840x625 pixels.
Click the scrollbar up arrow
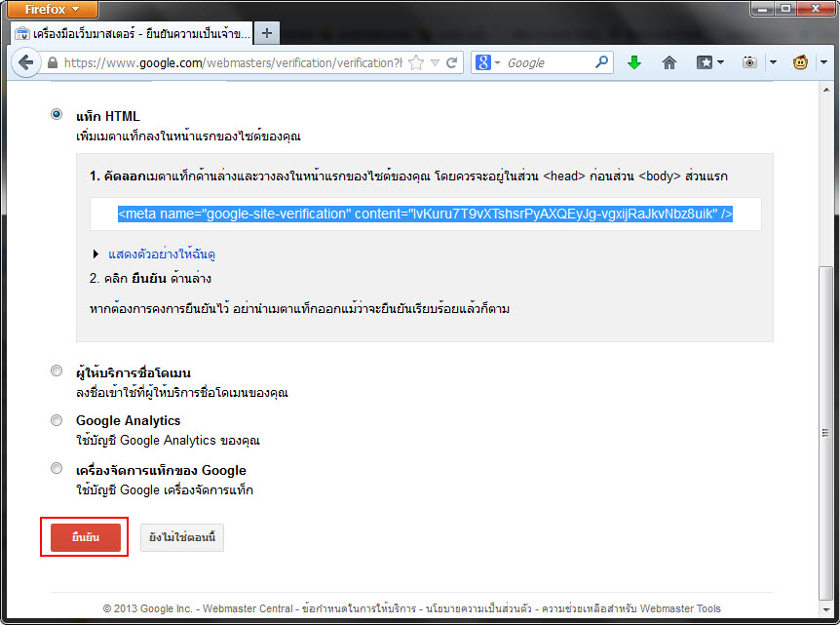click(825, 90)
